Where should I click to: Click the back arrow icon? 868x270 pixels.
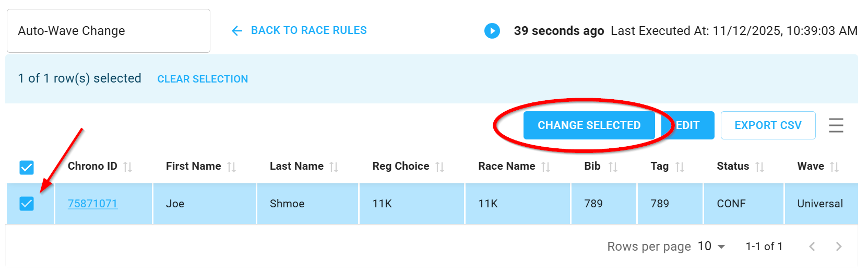click(237, 31)
